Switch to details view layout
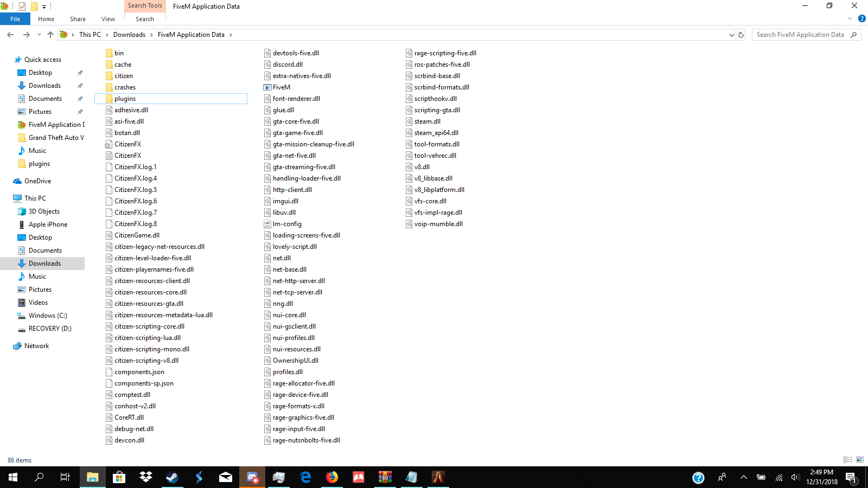868x488 pixels. 848,460
